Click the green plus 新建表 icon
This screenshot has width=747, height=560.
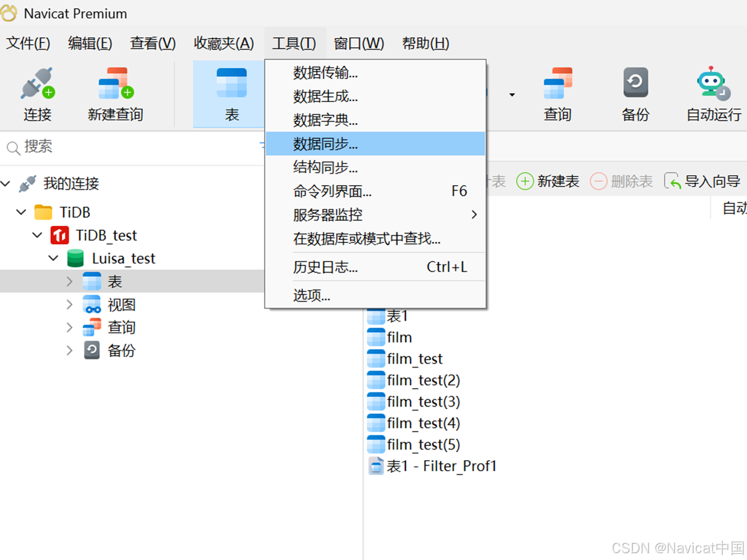(x=525, y=181)
